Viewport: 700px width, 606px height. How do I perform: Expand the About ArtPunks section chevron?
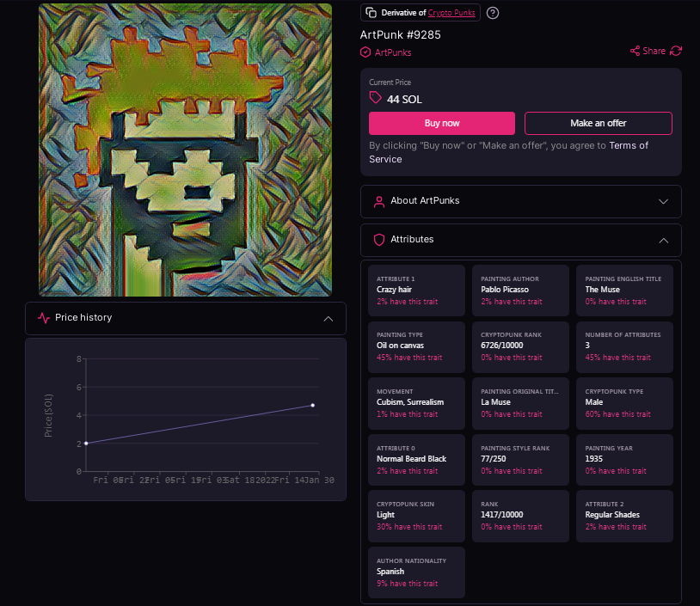point(663,201)
